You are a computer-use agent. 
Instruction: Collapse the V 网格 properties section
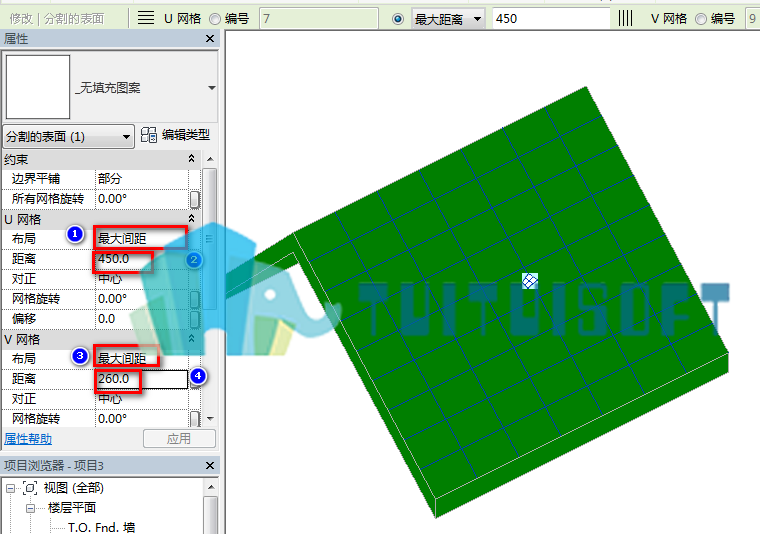[191, 339]
